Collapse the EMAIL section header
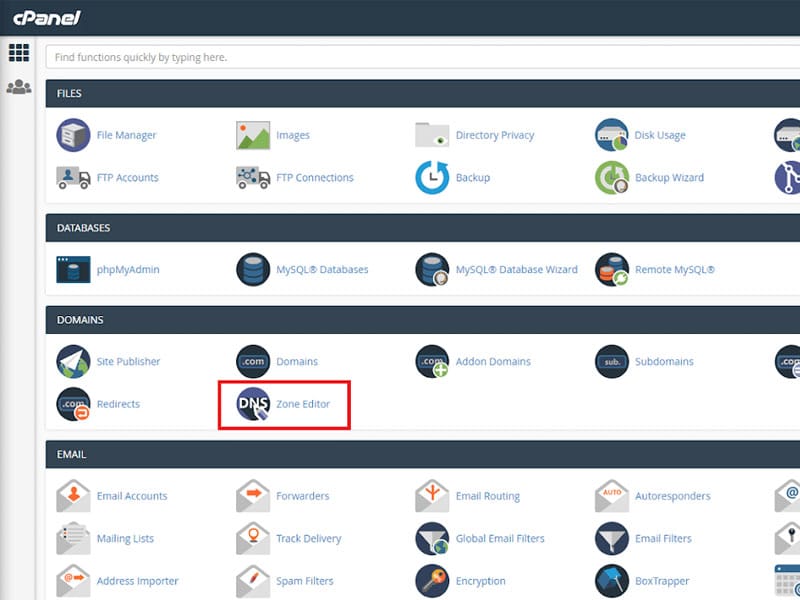800x600 pixels. pos(422,454)
